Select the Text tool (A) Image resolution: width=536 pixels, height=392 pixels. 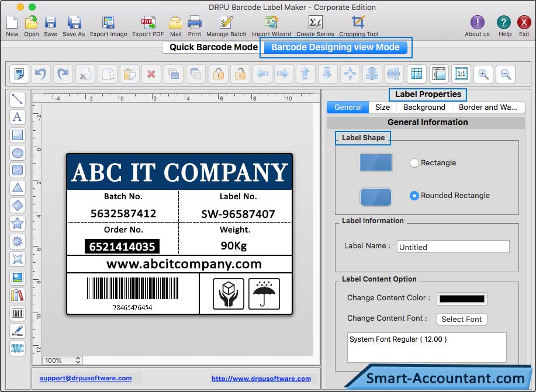[18, 117]
